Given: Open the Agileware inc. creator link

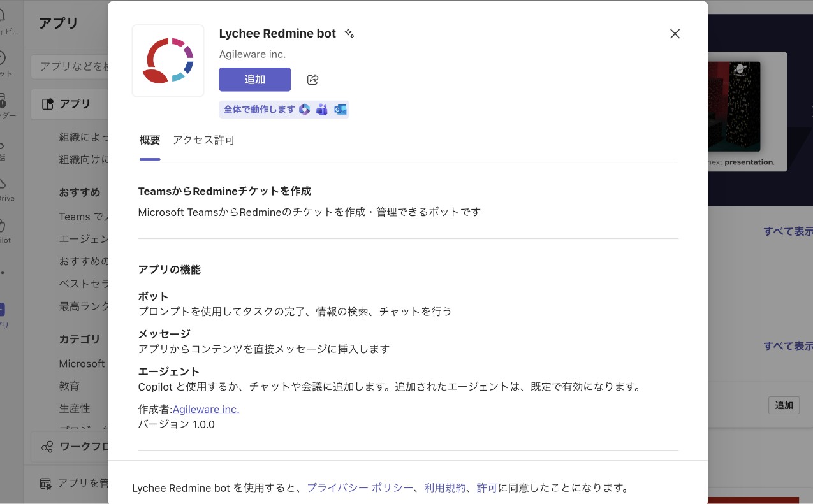Looking at the screenshot, I should coord(206,409).
